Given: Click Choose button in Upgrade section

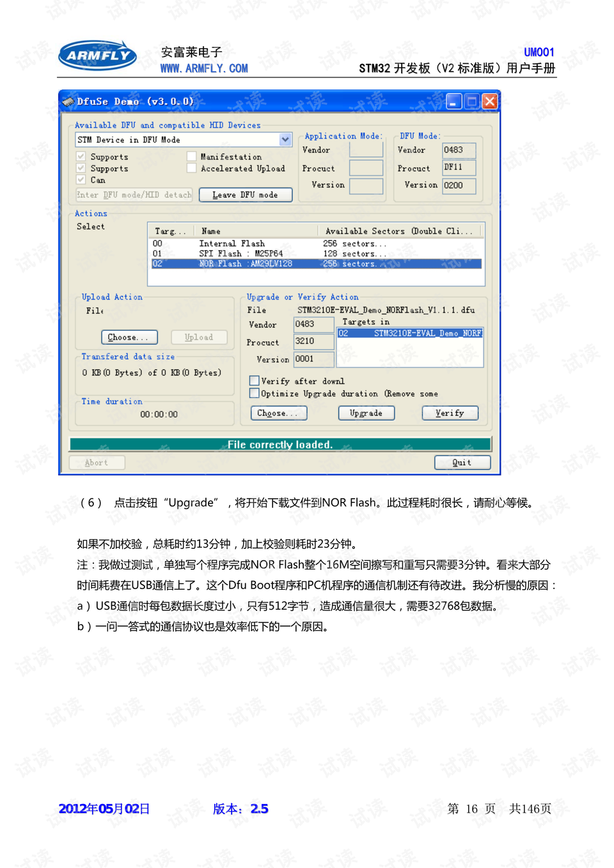Looking at the screenshot, I should point(278,413).
